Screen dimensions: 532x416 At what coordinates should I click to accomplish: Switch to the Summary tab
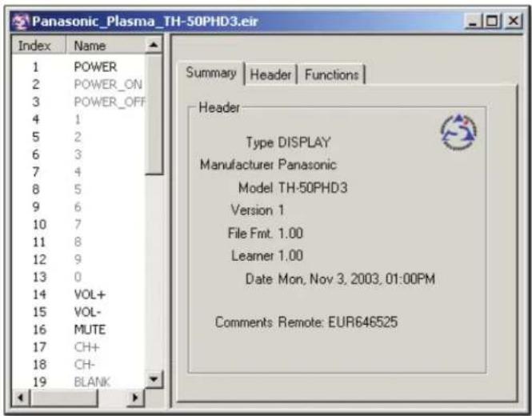coord(211,73)
